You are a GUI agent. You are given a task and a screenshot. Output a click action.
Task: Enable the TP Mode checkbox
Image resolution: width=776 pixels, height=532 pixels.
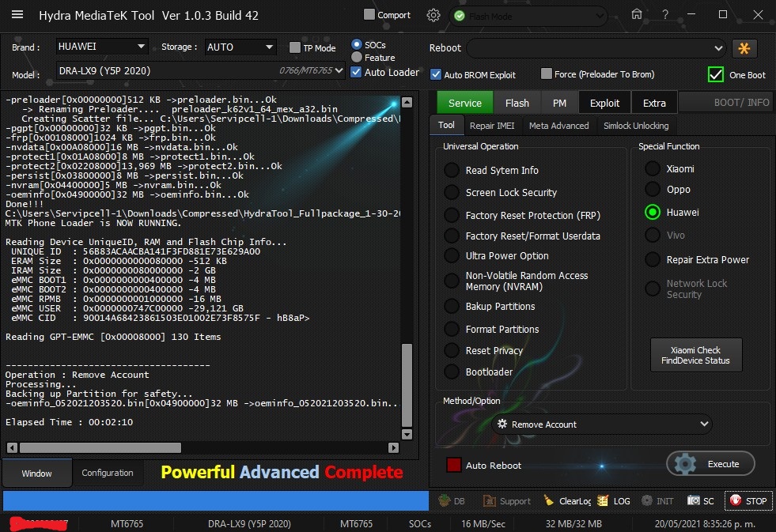pos(295,47)
